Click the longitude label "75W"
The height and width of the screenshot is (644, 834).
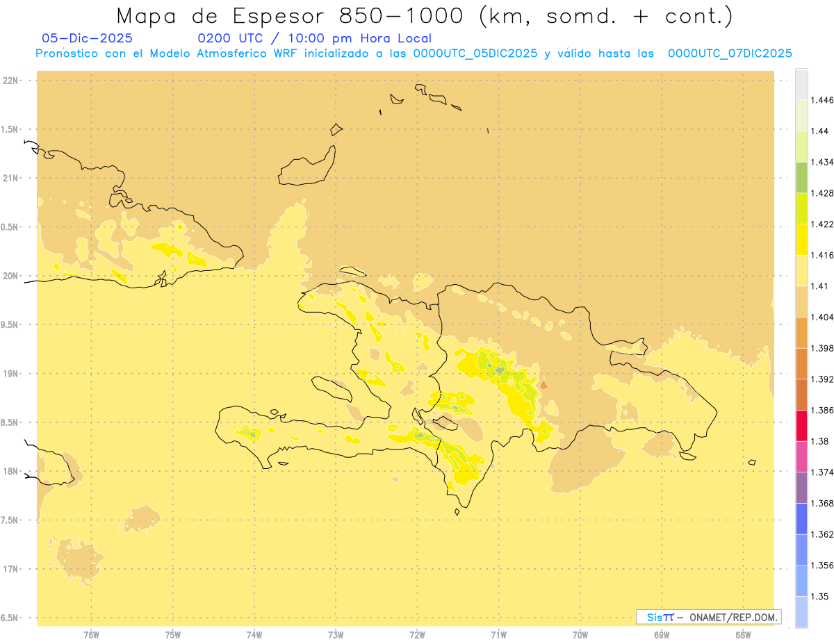(172, 634)
